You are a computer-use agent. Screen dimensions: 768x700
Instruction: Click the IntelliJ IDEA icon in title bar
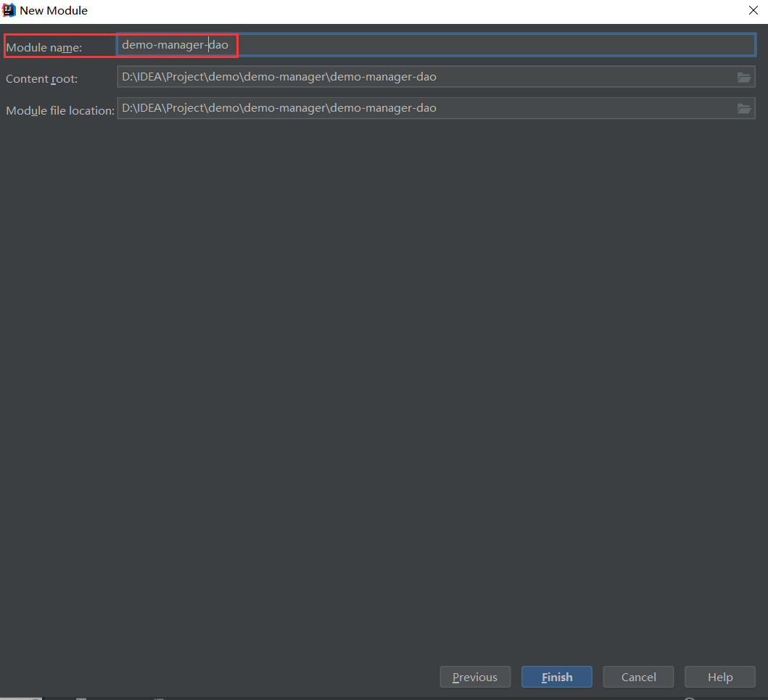click(x=9, y=10)
